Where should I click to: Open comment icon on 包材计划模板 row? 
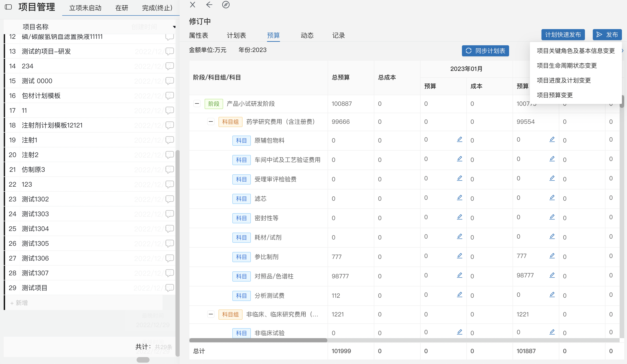170,96
